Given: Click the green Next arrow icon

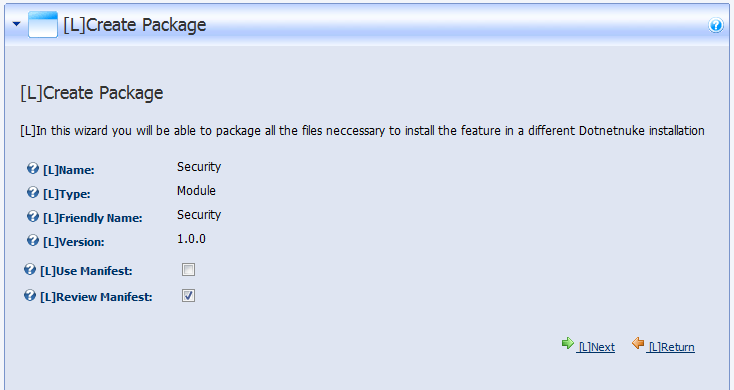Looking at the screenshot, I should pos(567,343).
